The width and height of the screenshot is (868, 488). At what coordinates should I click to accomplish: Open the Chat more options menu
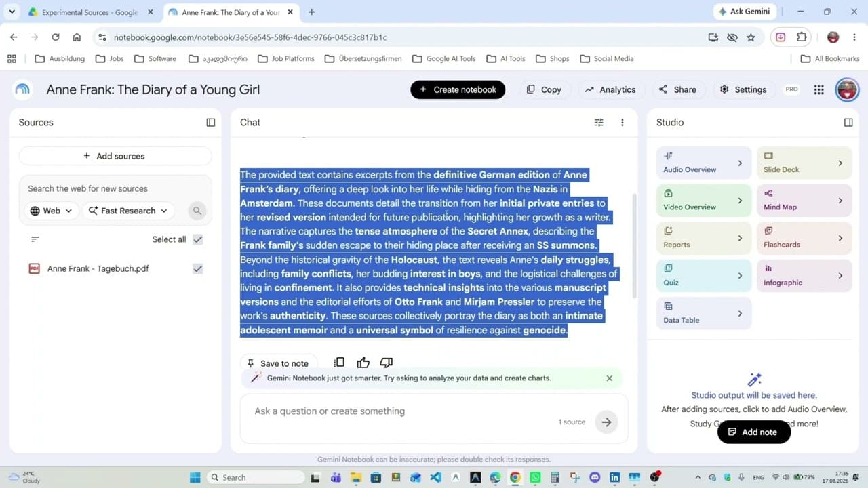pos(622,123)
